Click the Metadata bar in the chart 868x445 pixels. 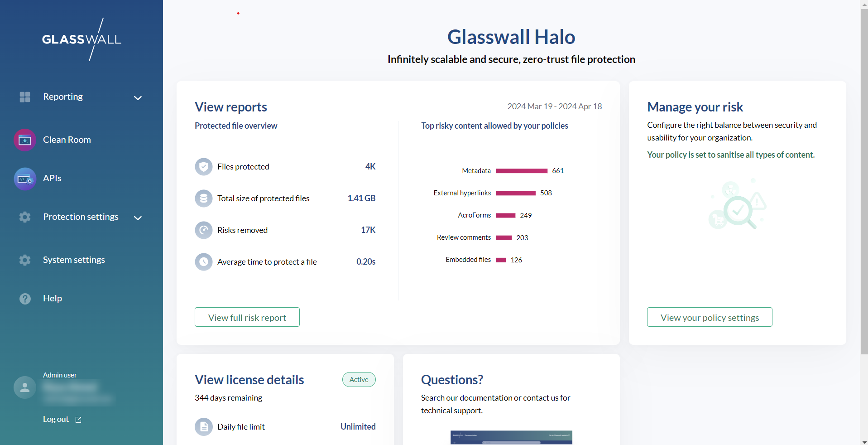coord(522,171)
